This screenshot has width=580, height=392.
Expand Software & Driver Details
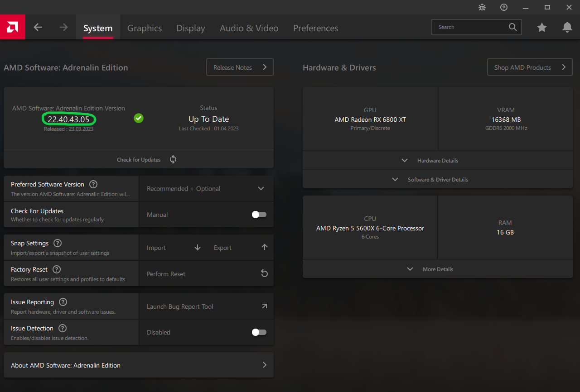click(x=438, y=180)
